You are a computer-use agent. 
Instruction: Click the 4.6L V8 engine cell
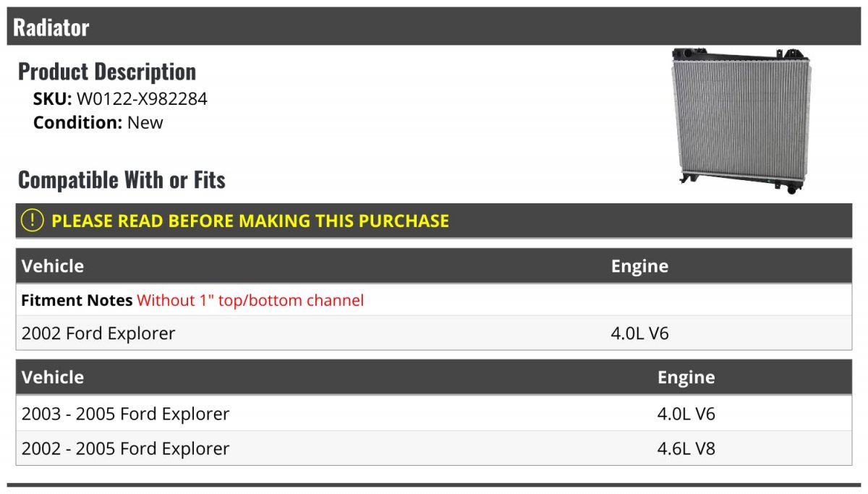686,448
